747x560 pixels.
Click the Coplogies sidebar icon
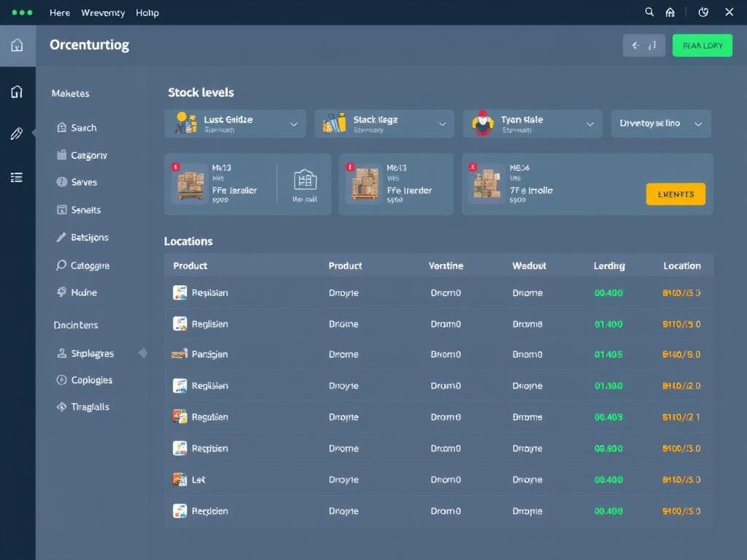click(x=61, y=379)
